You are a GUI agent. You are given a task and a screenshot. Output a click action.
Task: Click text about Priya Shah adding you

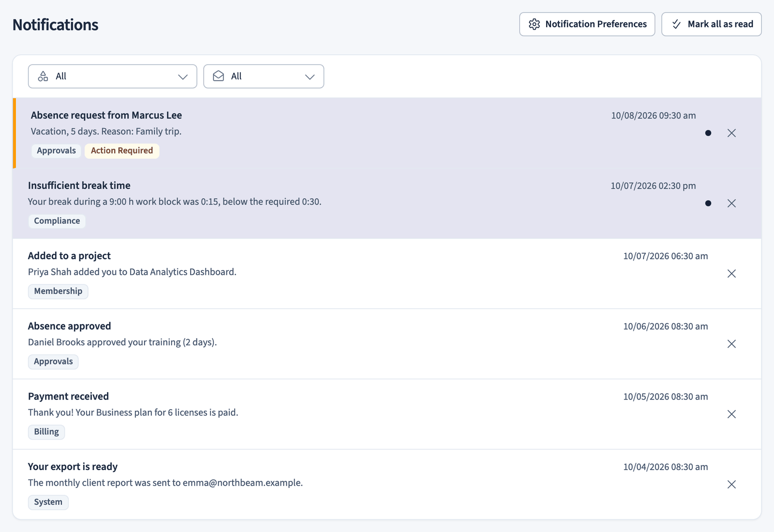132,272
